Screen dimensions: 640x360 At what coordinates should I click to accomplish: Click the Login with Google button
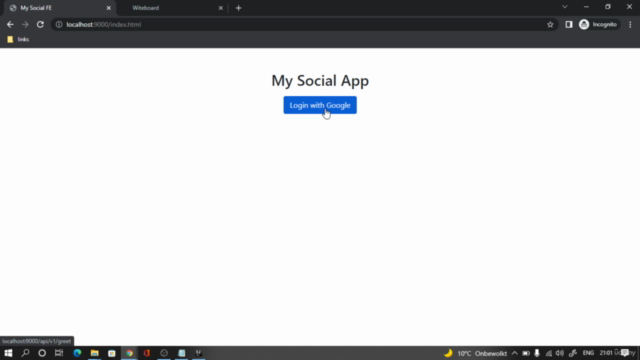[320, 105]
